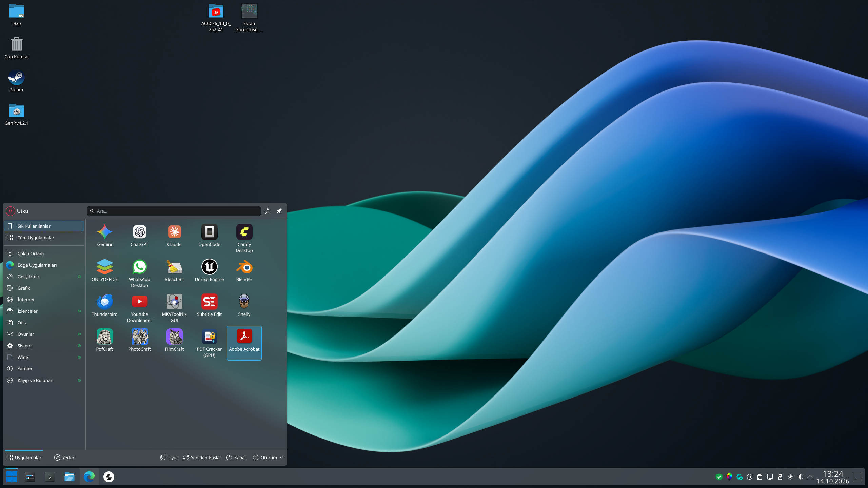Launch WhatsApp Desktop icon
The width and height of the screenshot is (868, 488).
(x=139, y=273)
